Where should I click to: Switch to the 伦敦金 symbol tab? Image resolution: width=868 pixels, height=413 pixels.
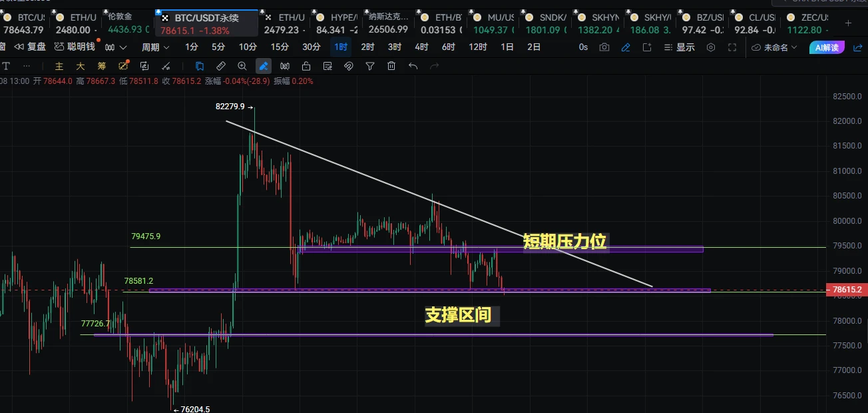[128, 23]
